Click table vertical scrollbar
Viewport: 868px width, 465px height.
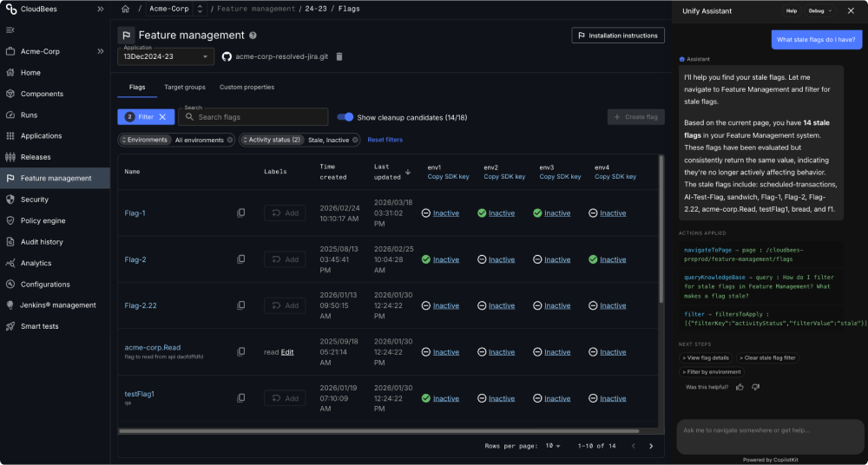661,230
